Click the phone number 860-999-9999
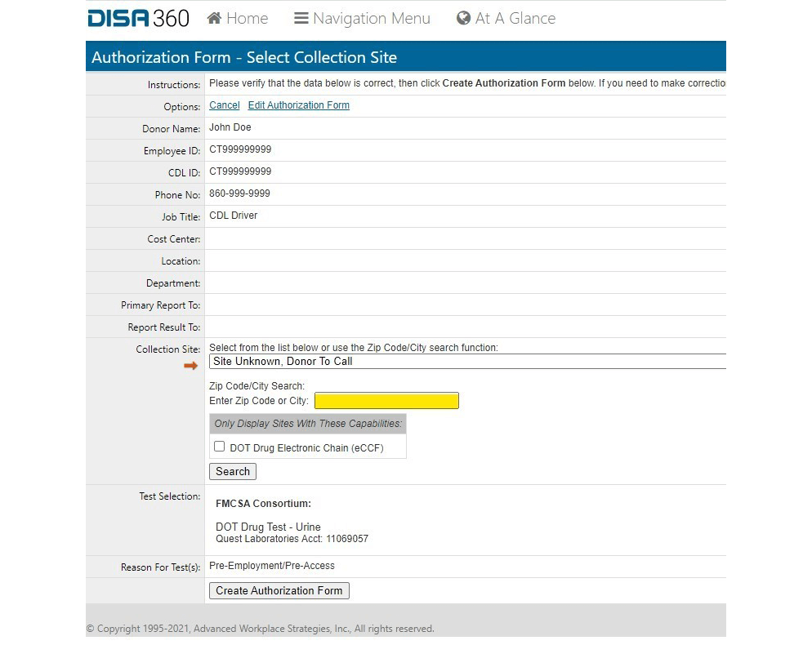The height and width of the screenshot is (645, 812). [239, 193]
